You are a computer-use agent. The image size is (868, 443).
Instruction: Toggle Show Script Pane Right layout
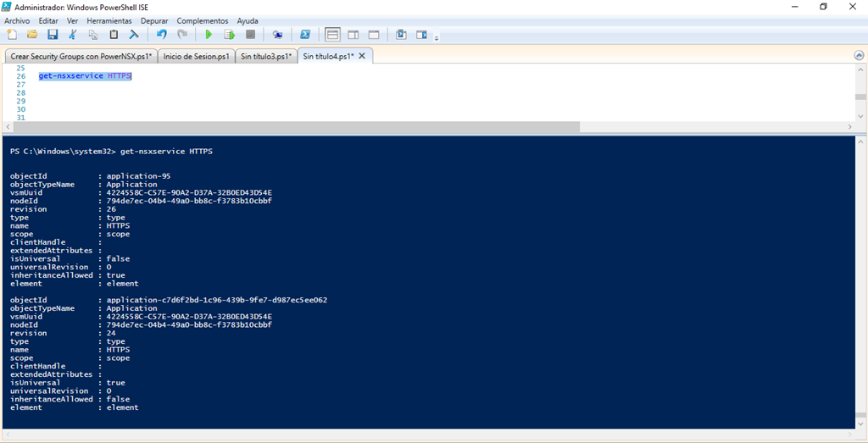(353, 35)
